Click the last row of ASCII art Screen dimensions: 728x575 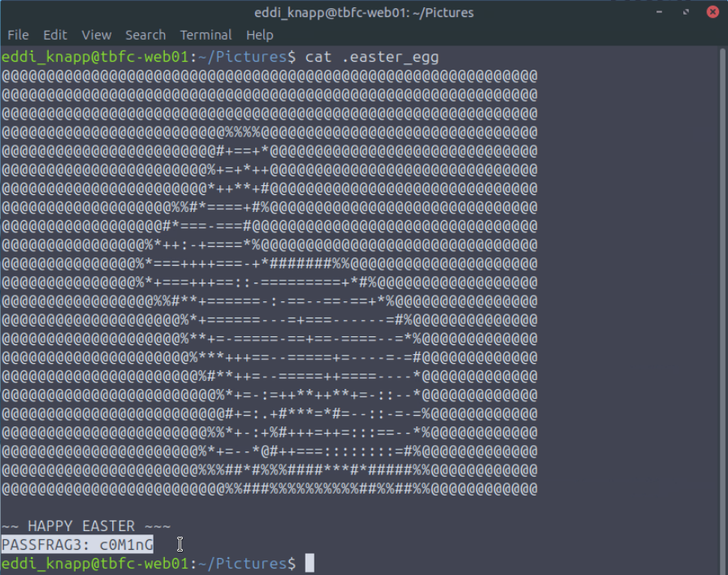[x=269, y=489]
